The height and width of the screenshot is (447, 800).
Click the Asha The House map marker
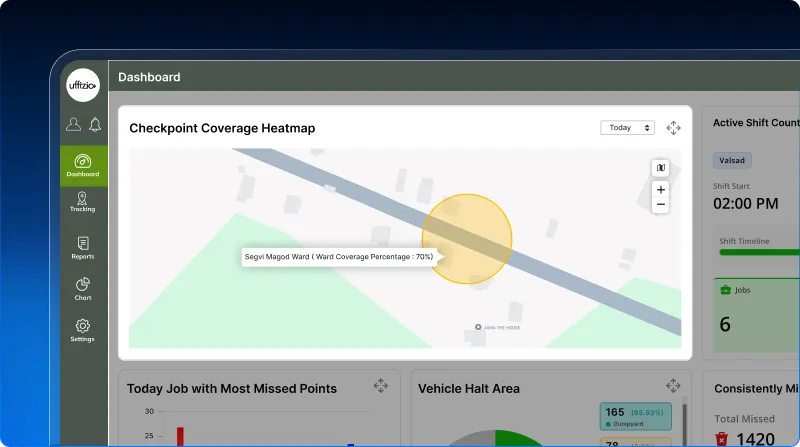click(x=478, y=327)
